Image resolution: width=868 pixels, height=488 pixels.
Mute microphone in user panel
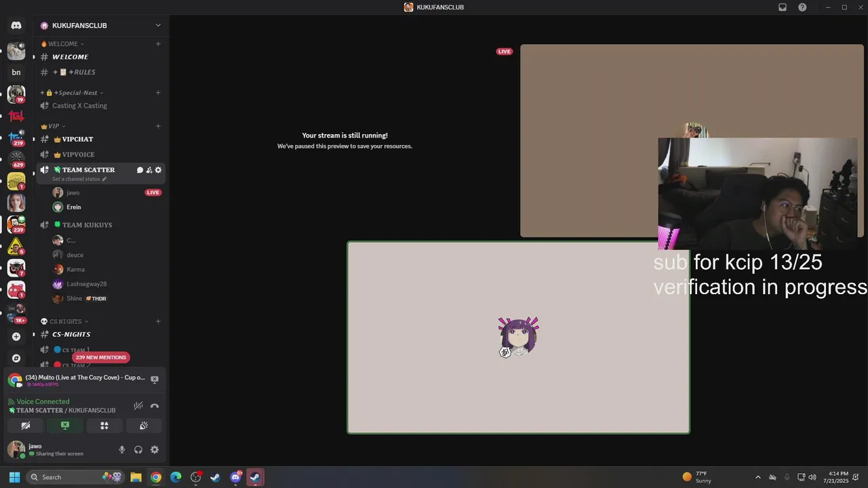pyautogui.click(x=122, y=449)
